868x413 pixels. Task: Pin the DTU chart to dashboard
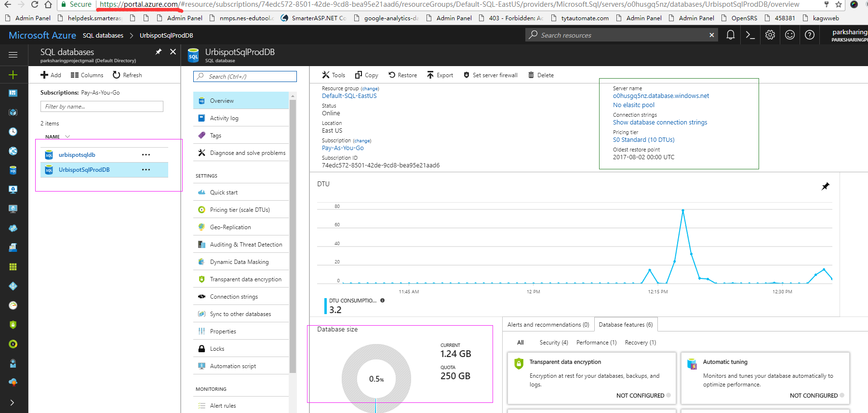pyautogui.click(x=825, y=186)
